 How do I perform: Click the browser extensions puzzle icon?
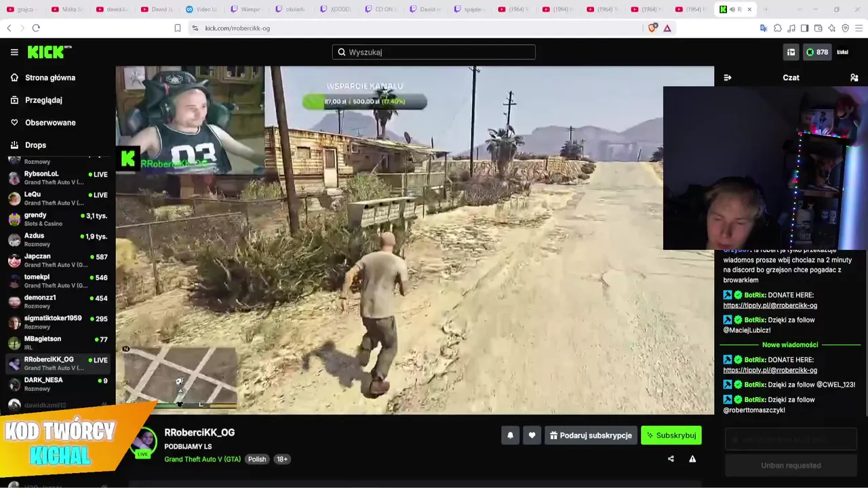click(x=778, y=28)
